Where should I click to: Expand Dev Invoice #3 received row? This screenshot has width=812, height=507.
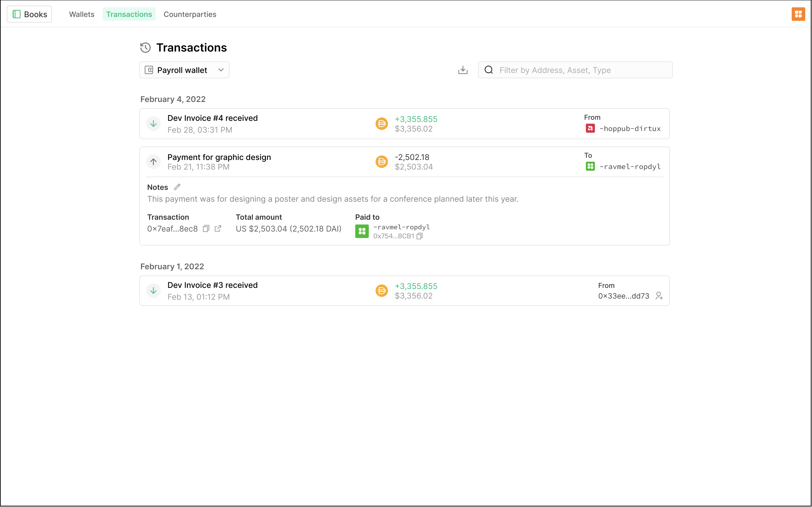[404, 290]
